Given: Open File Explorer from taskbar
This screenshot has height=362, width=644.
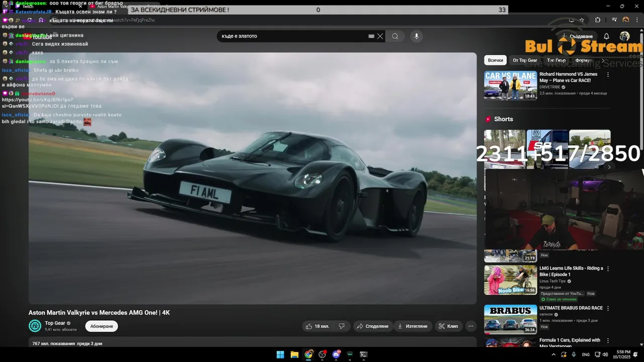Looking at the screenshot, I should pos(294,354).
